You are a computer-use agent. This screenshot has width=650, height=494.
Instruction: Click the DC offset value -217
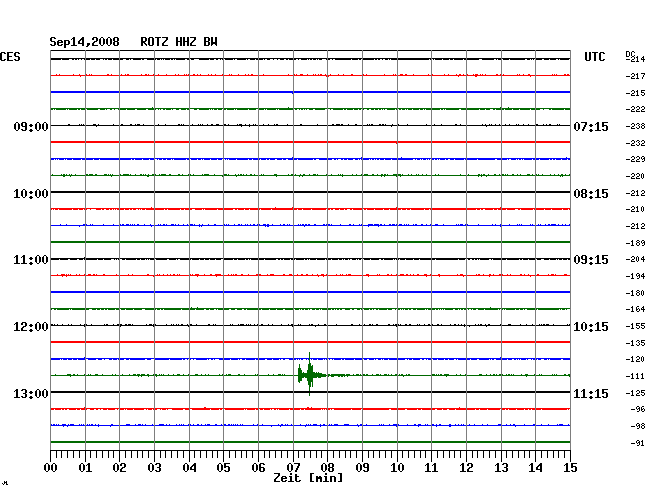coord(635,76)
